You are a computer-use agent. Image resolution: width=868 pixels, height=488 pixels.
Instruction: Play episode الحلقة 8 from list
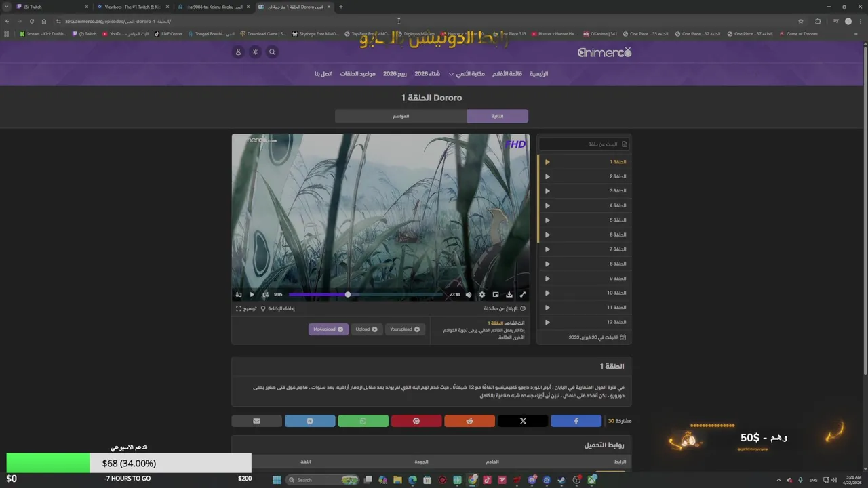point(585,264)
